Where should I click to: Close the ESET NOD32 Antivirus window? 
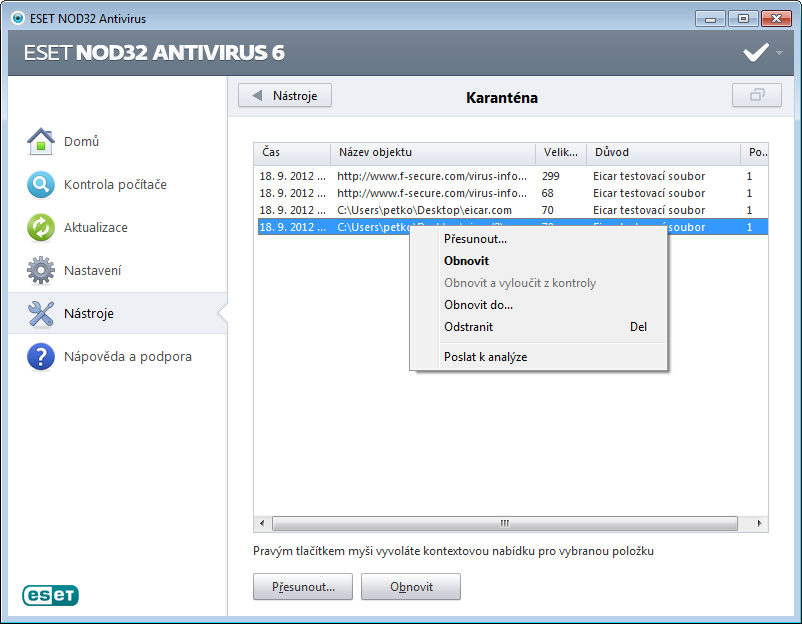coord(776,19)
